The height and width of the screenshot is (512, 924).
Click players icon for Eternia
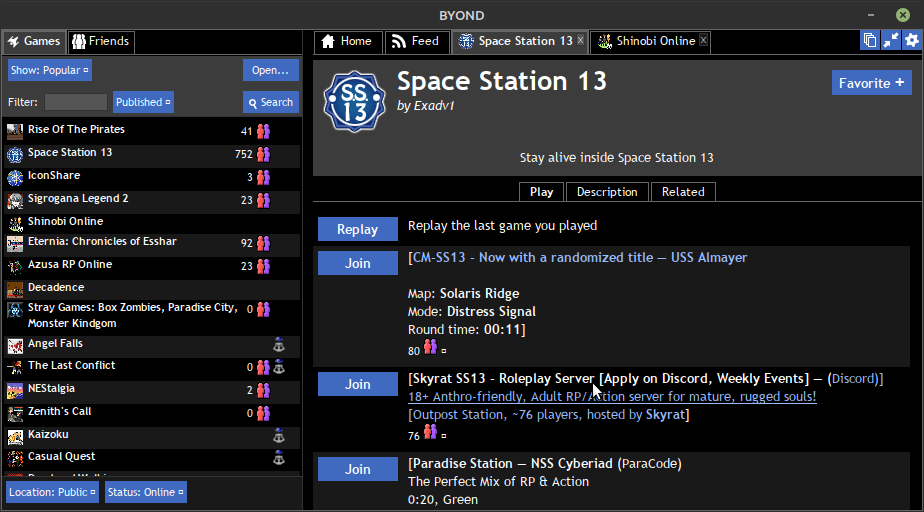(x=263, y=243)
